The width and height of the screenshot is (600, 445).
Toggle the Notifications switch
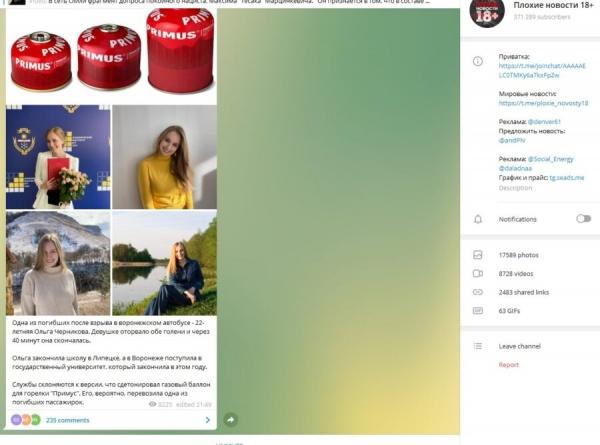tap(584, 218)
